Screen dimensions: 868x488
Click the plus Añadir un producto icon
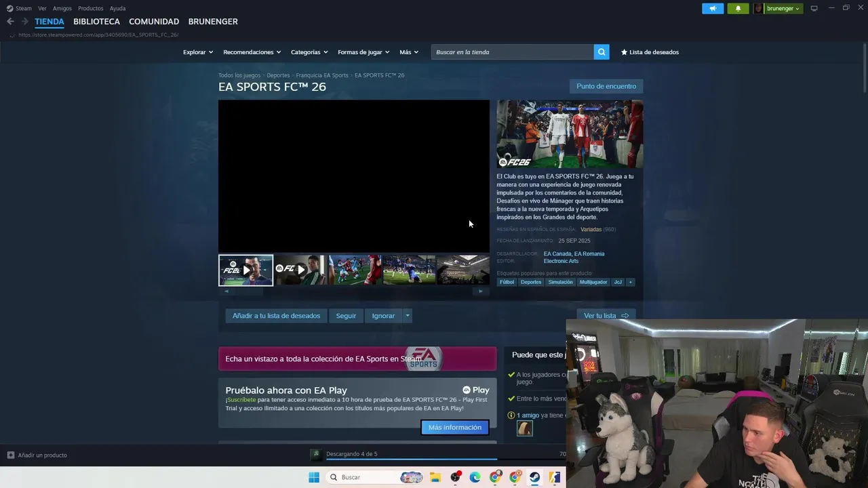tap(10, 455)
